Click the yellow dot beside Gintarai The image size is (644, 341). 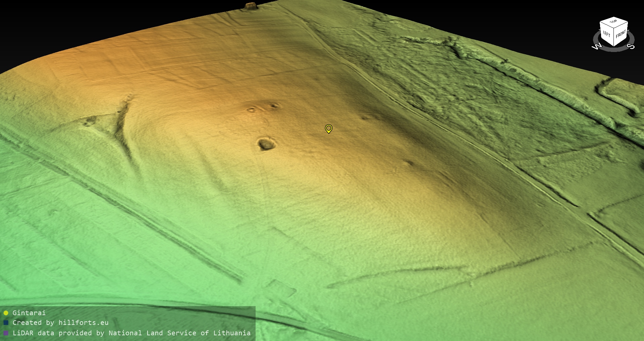pyautogui.click(x=6, y=313)
